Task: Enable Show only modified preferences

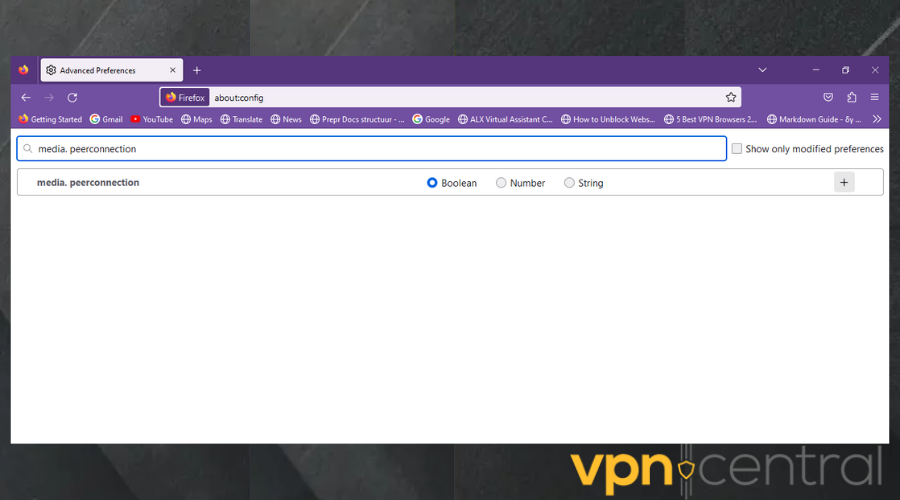Action: 737,149
